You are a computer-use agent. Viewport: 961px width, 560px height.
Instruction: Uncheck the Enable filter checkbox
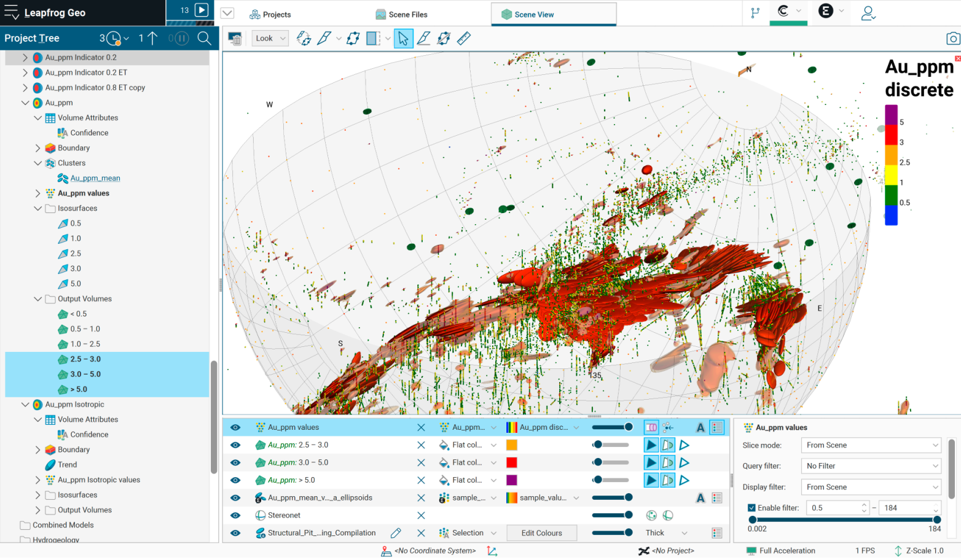pos(751,508)
